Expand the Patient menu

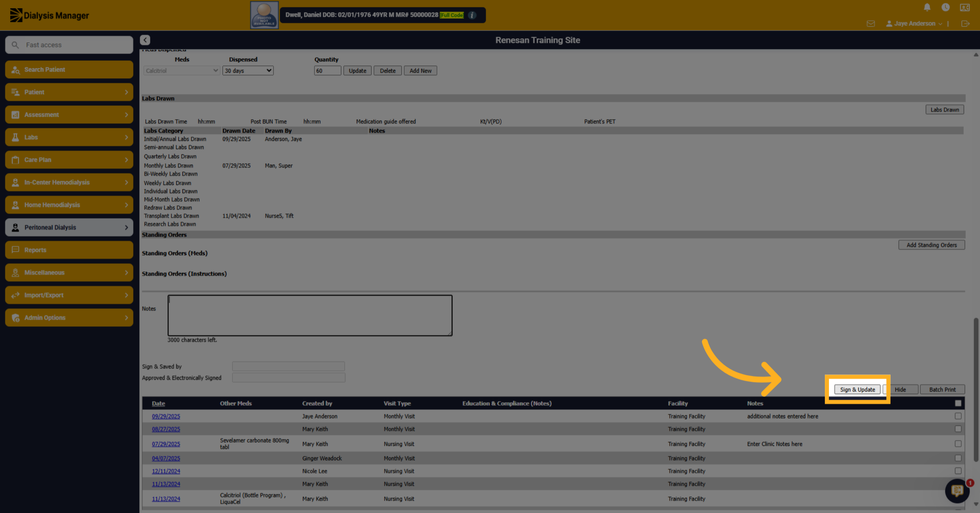click(x=69, y=92)
